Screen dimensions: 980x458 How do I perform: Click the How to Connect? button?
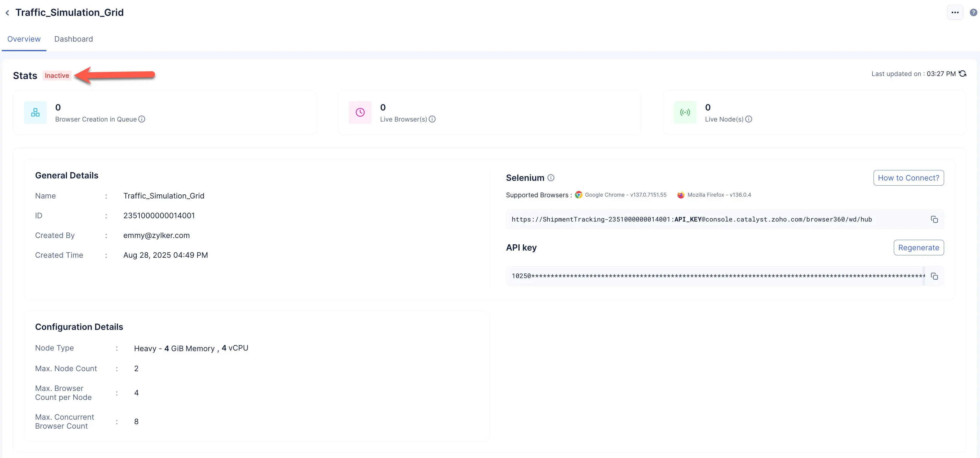(x=908, y=178)
